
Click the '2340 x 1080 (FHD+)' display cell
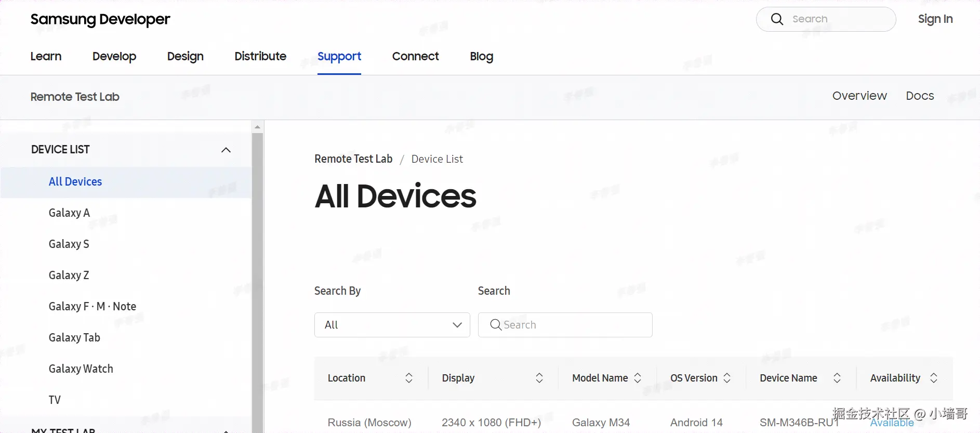pos(492,423)
